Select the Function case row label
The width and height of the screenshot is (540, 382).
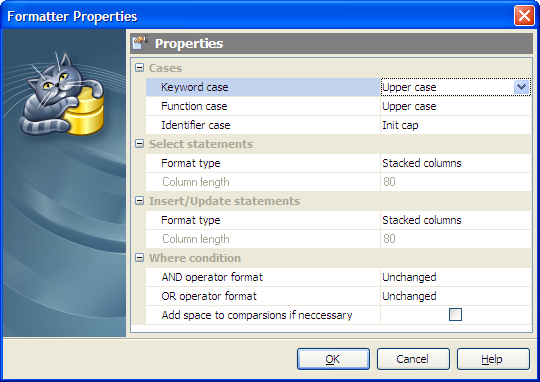point(194,106)
